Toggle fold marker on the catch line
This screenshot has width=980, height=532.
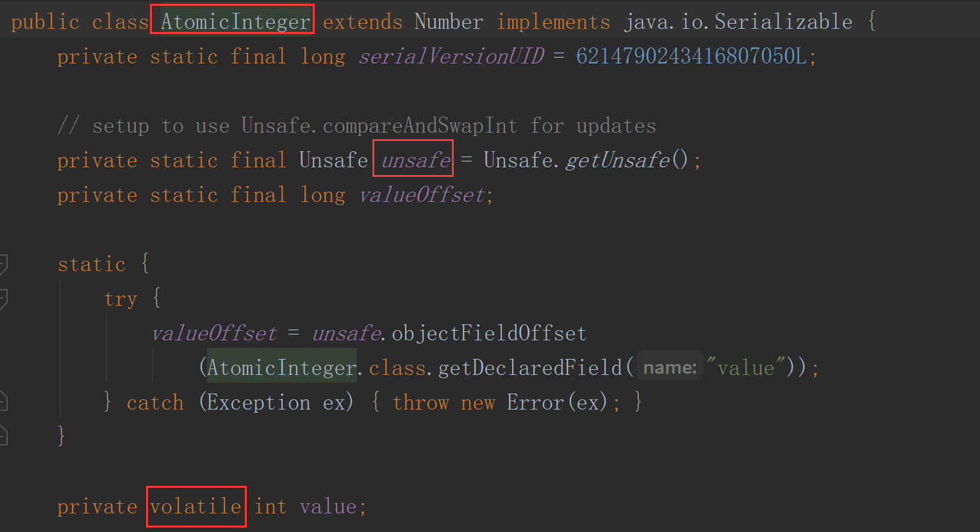(x=3, y=402)
